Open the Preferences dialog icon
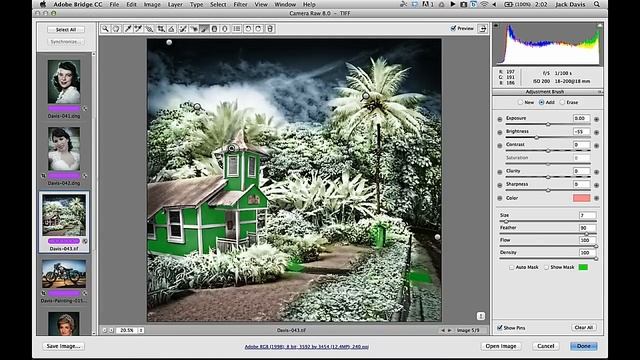Viewport: 640px width, 360px height. tap(237, 29)
